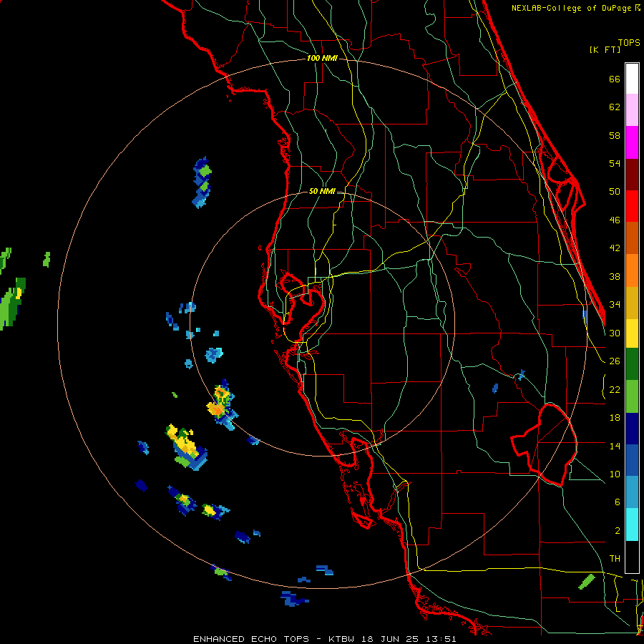
Task: Click the black TH legend swatch
Action: pos(632,557)
